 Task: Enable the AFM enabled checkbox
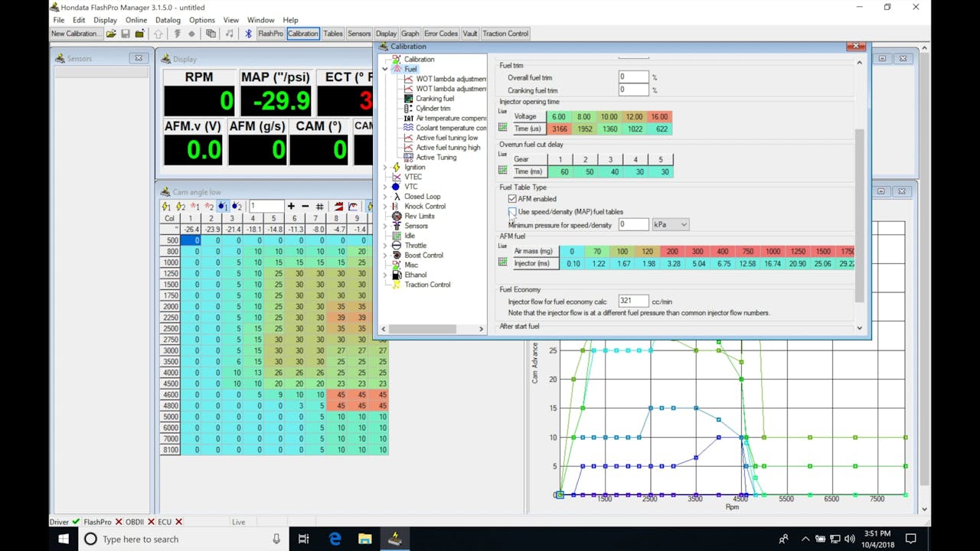point(511,198)
